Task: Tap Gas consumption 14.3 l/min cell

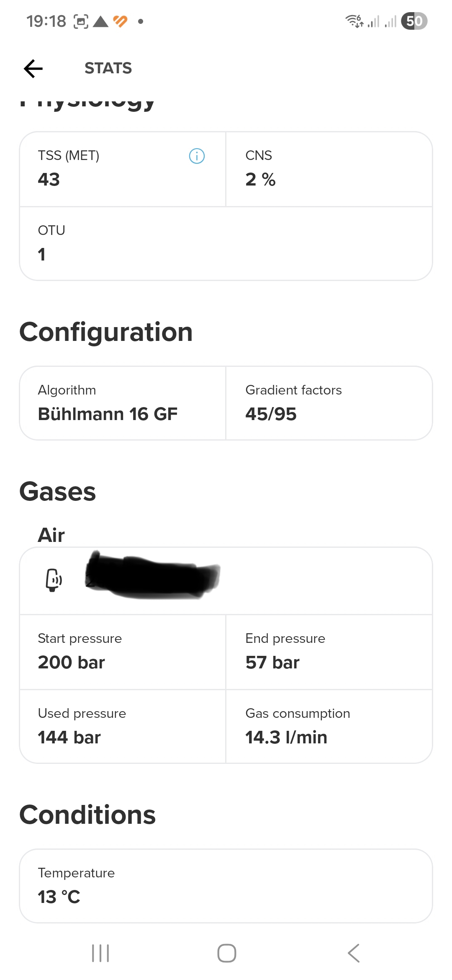Action: 329,727
